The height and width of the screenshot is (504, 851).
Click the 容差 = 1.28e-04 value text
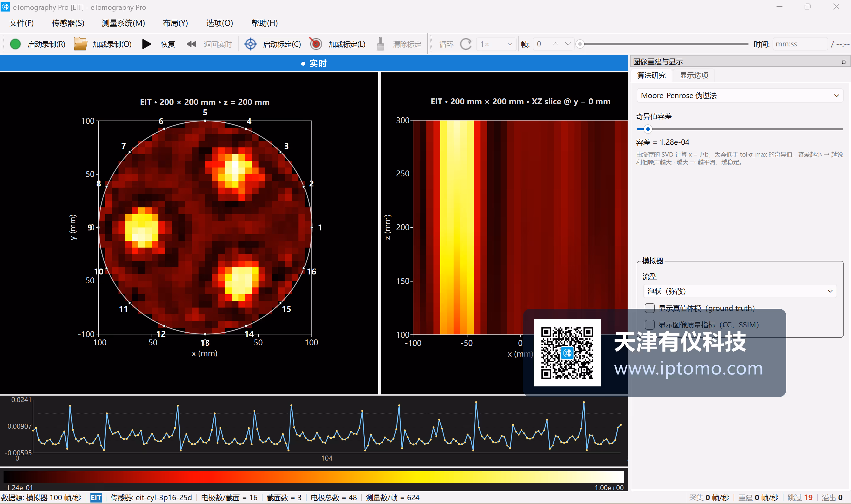coord(662,142)
